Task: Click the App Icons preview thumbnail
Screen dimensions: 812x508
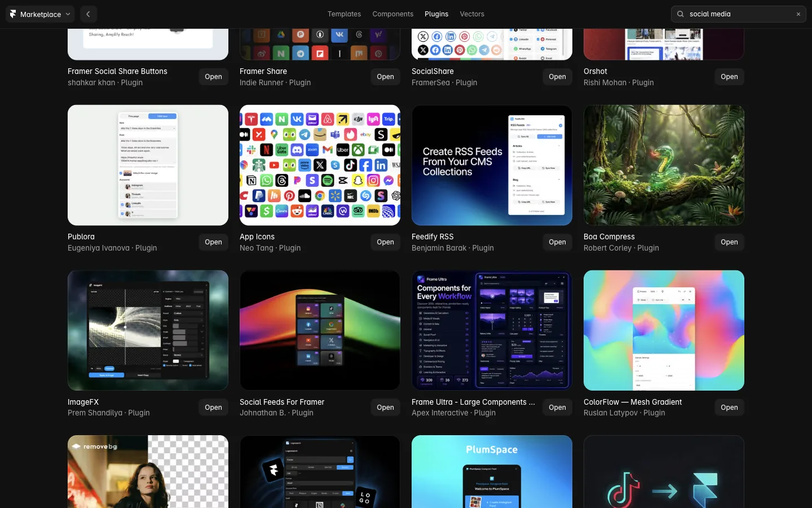Action: 320,165
